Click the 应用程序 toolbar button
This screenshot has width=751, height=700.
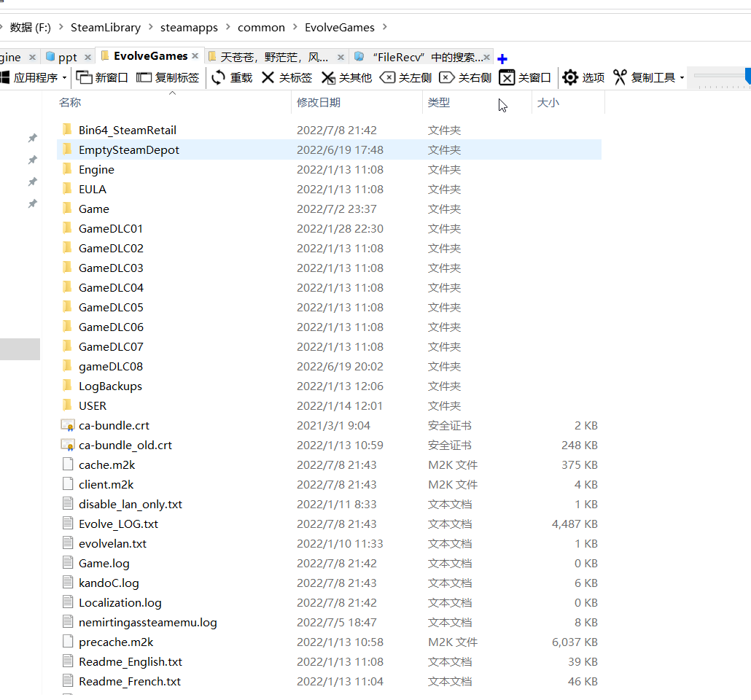point(30,77)
